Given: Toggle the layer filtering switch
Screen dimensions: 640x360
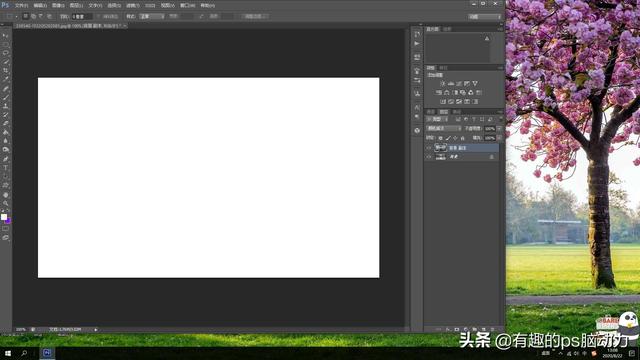Looking at the screenshot, I should pos(501,119).
